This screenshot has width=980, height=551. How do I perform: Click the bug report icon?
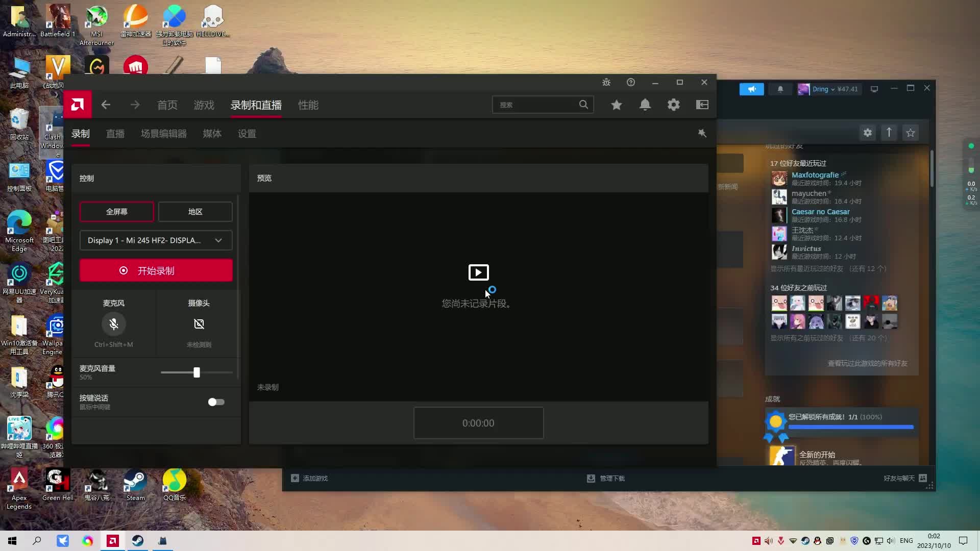606,82
